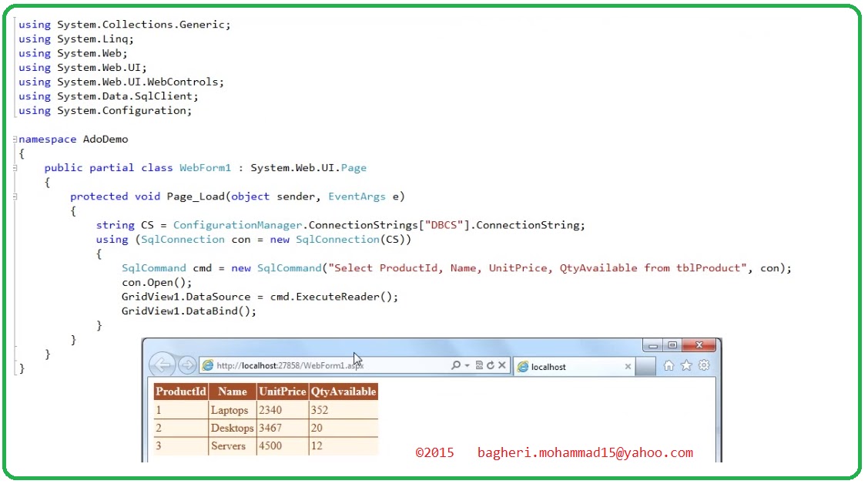
Task: Click the browser Back arrow button
Action: (163, 365)
